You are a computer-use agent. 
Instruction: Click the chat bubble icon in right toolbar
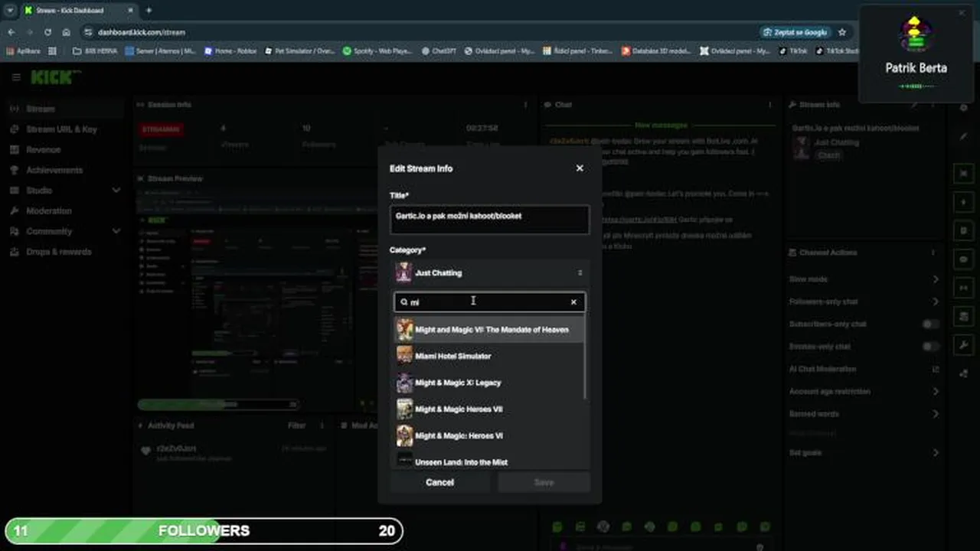pyautogui.click(x=964, y=259)
